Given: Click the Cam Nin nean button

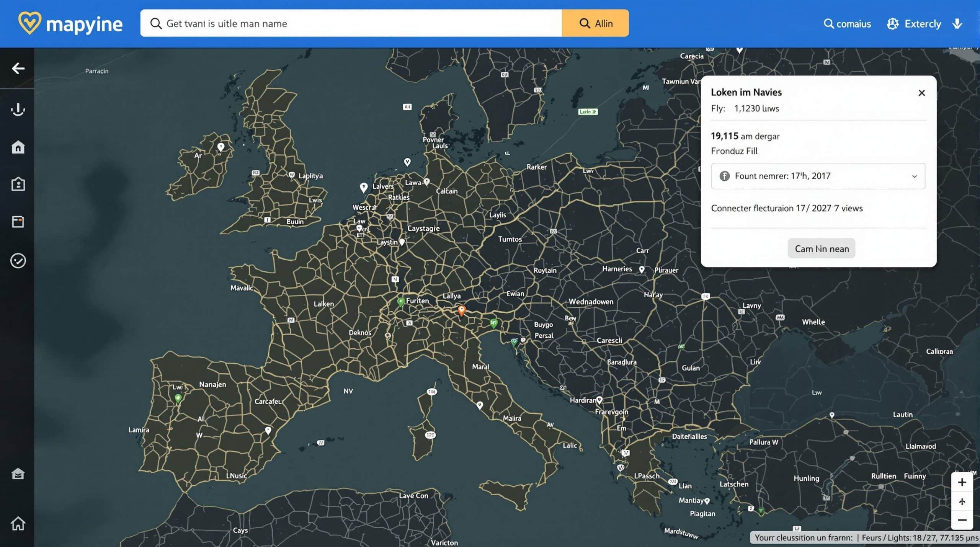Looking at the screenshot, I should [822, 248].
